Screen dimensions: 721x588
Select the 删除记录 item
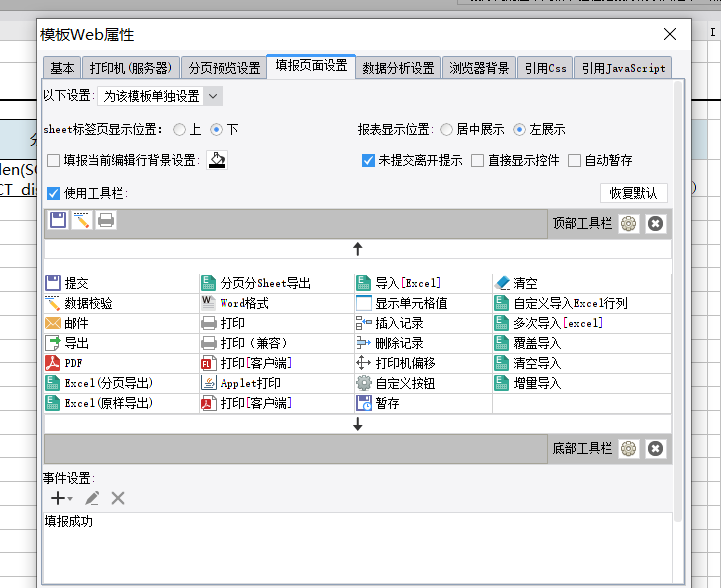[x=423, y=343]
